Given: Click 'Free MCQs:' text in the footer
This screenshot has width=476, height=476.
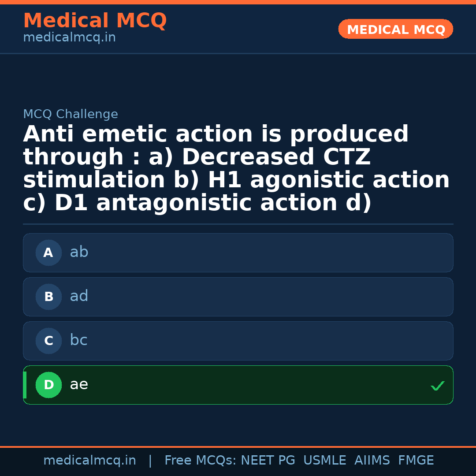Looking at the screenshot, I should (201, 461).
